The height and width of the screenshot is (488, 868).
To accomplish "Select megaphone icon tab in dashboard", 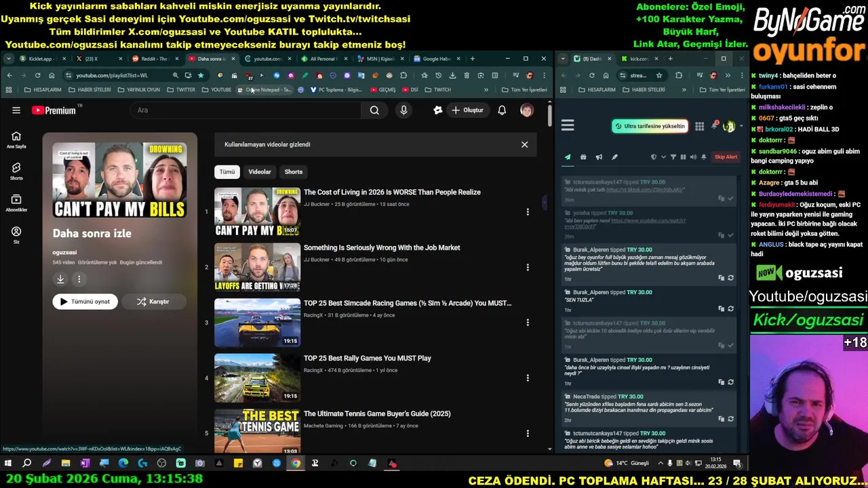I will coord(599,157).
